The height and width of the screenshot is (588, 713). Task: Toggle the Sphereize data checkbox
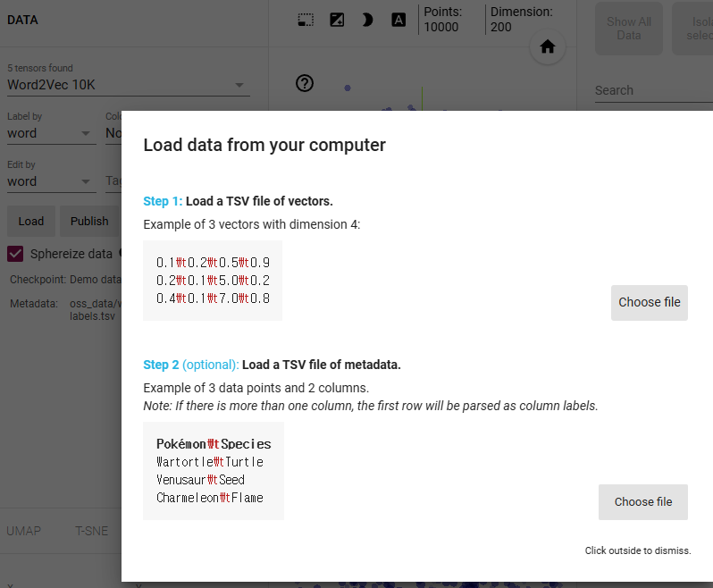(15, 254)
